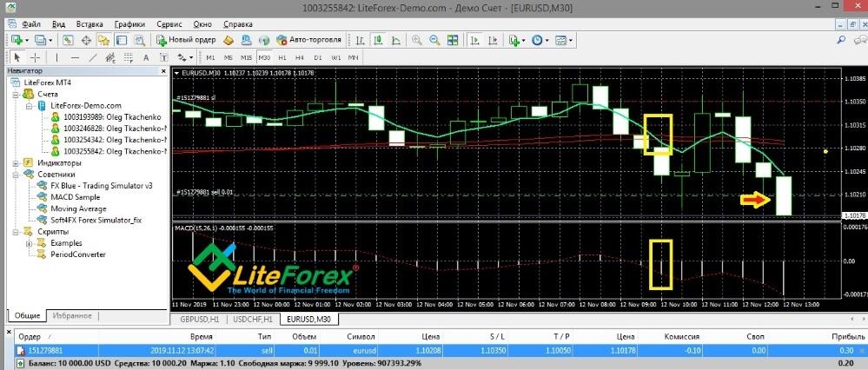Screen dimensions: 868x370
Task: Open the profiles dropdown arrow
Action: pyautogui.click(x=50, y=40)
